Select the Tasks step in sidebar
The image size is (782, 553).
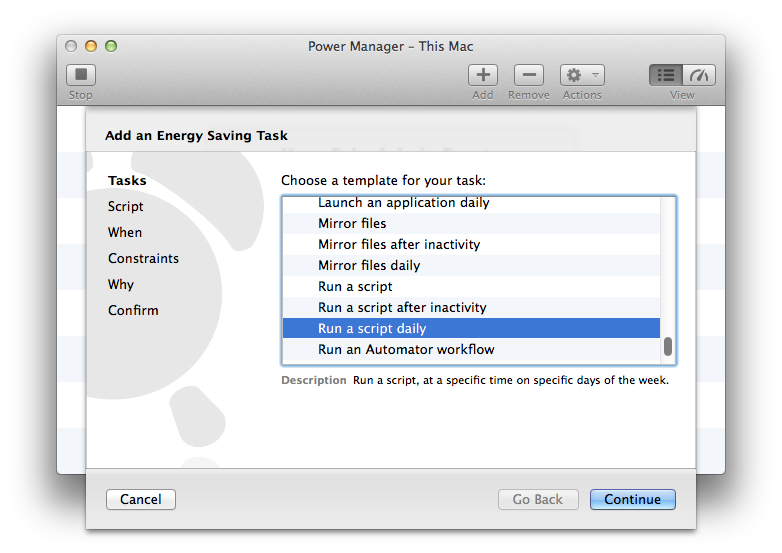point(127,181)
